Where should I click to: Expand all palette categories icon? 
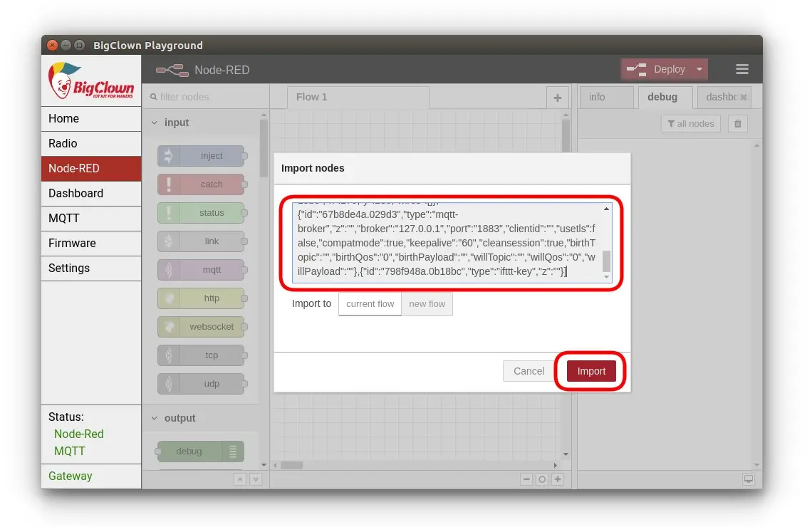[x=256, y=479]
